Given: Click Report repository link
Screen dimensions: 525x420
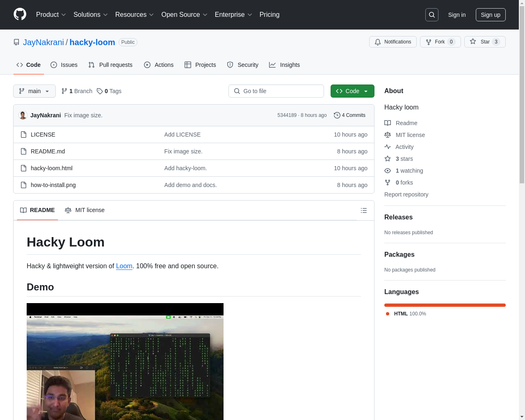Looking at the screenshot, I should pyautogui.click(x=406, y=194).
